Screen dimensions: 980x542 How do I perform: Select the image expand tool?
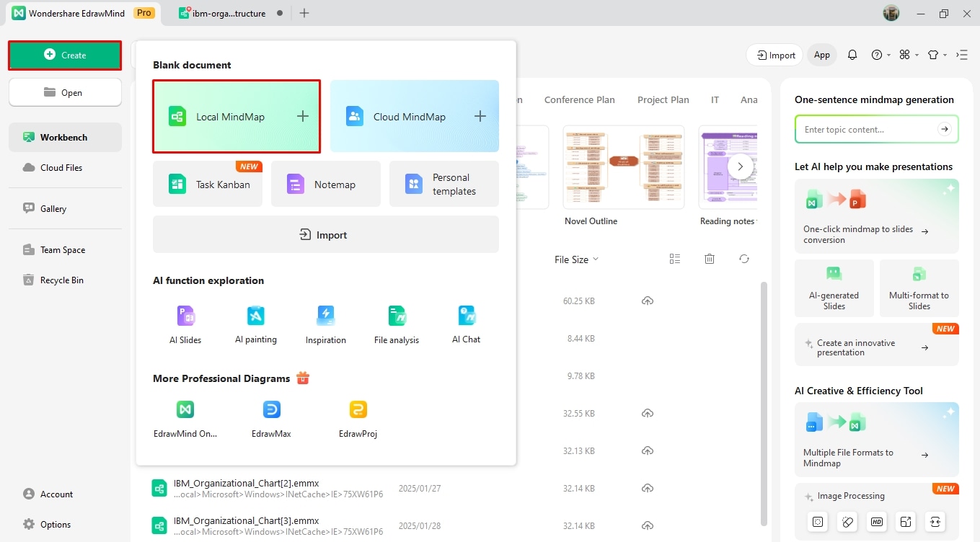906,522
